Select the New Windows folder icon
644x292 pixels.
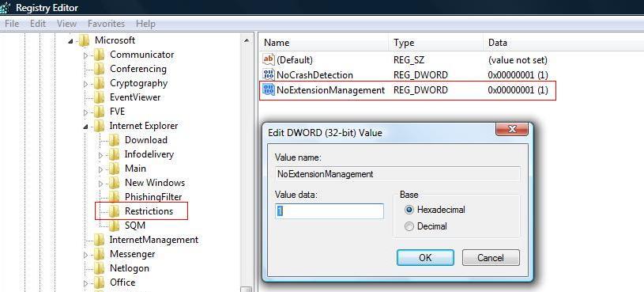point(114,183)
